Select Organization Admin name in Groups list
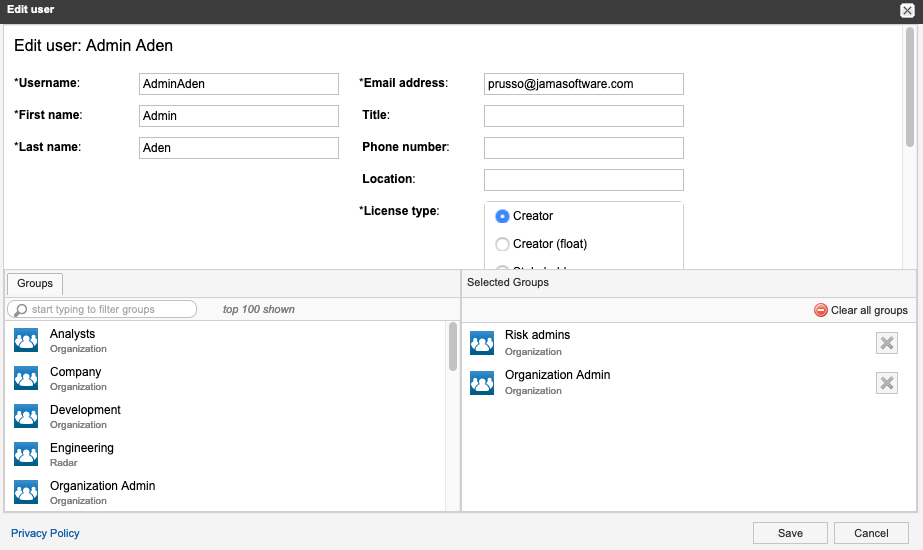The width and height of the screenshot is (923, 550). click(102, 486)
